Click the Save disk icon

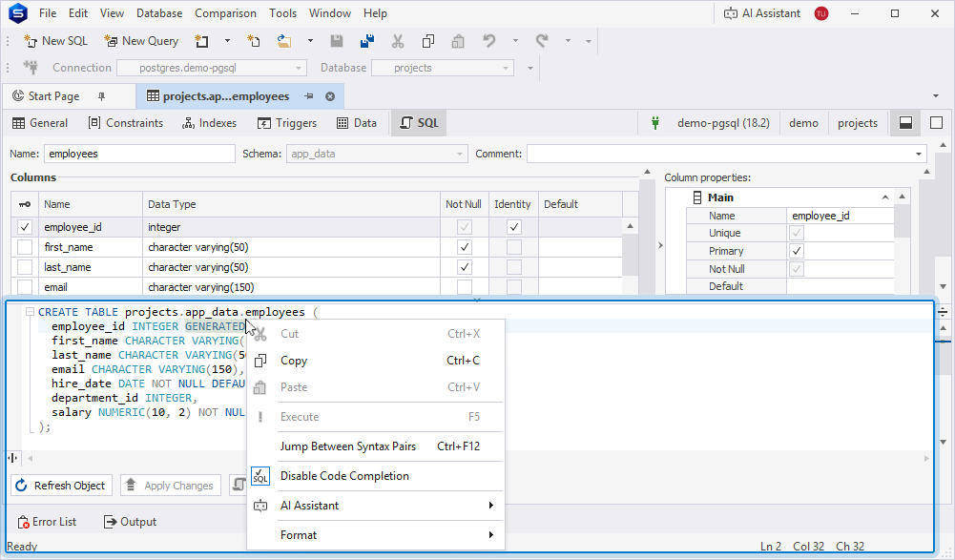coord(336,41)
